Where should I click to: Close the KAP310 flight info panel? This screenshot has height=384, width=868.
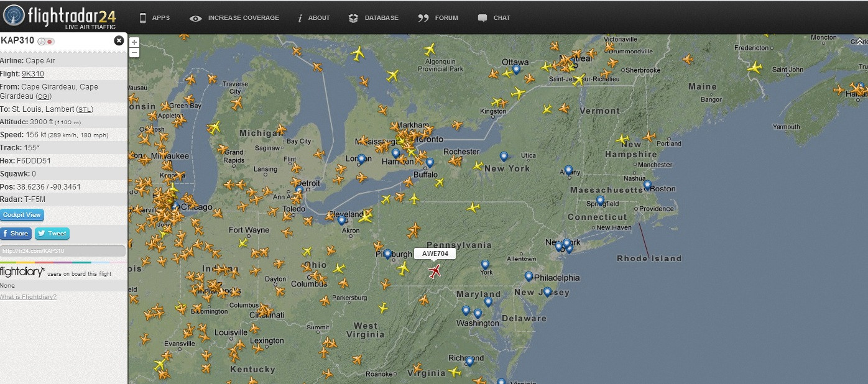[x=119, y=41]
